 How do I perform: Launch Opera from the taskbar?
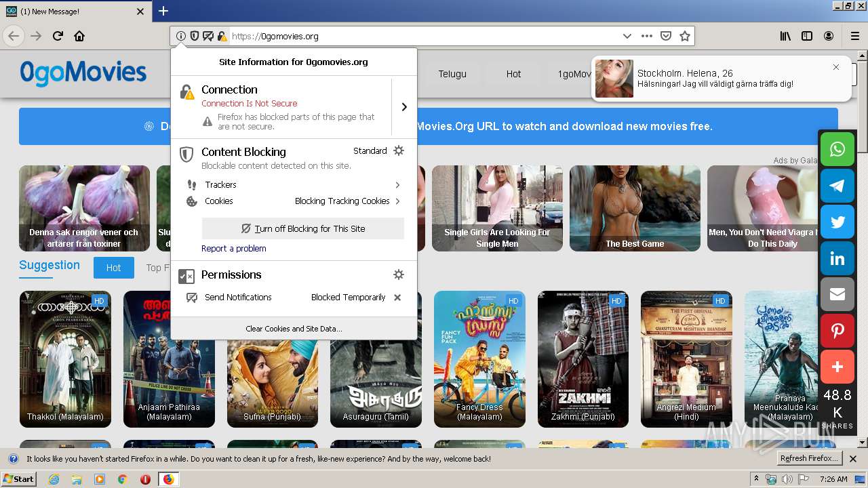tap(145, 479)
